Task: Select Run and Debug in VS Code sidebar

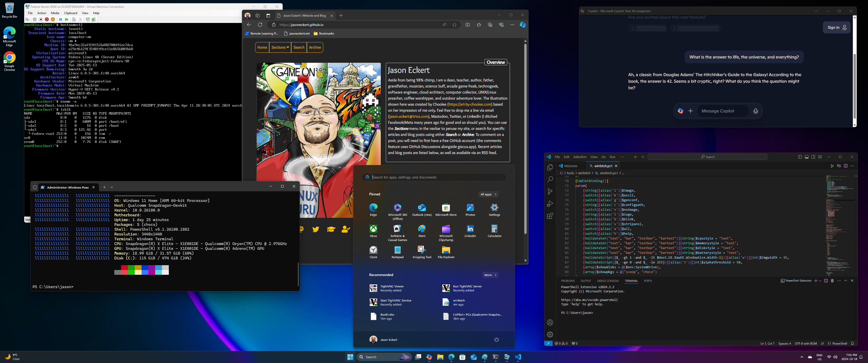Action: pyautogui.click(x=550, y=203)
